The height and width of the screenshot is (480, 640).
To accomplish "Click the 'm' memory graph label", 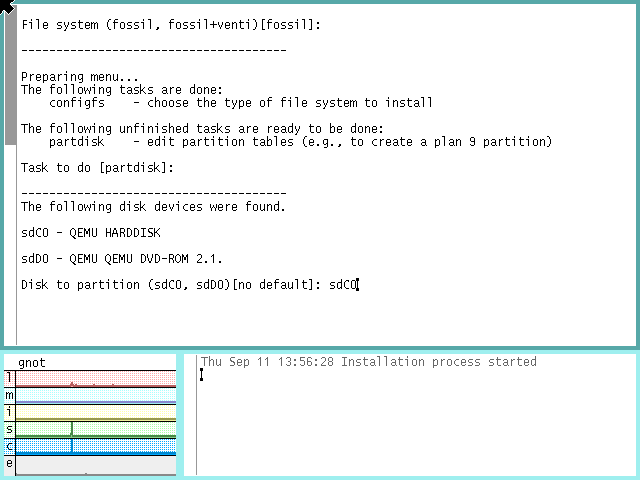I will pos(10,395).
